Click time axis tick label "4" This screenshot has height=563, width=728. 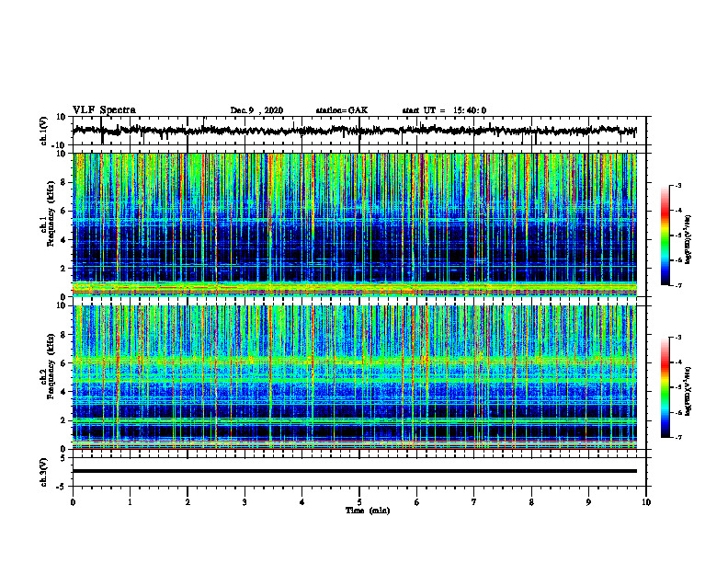click(302, 502)
